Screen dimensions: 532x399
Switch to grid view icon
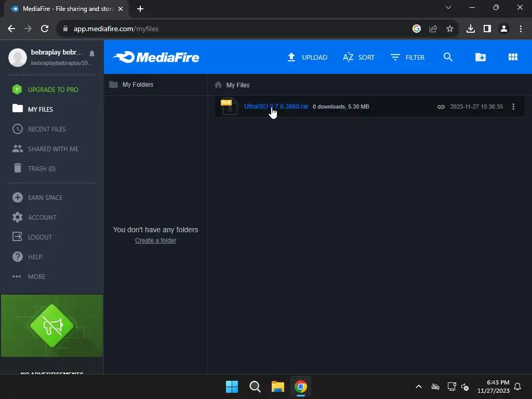click(x=513, y=57)
